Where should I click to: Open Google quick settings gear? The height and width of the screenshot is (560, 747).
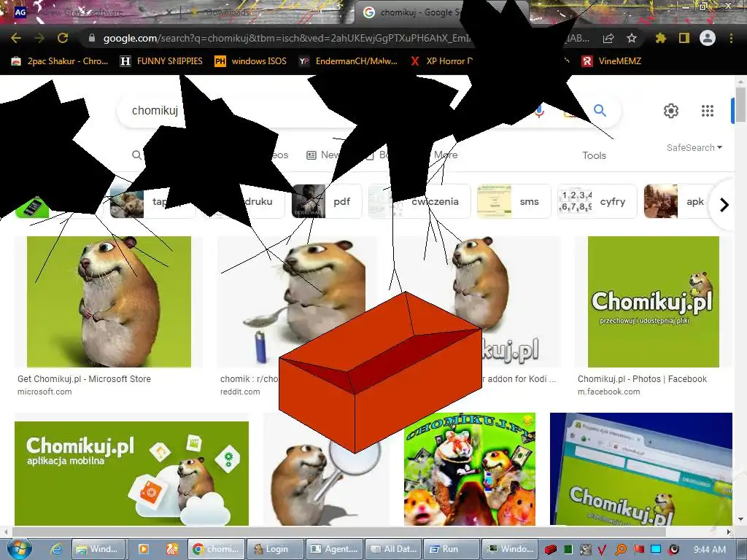point(671,111)
